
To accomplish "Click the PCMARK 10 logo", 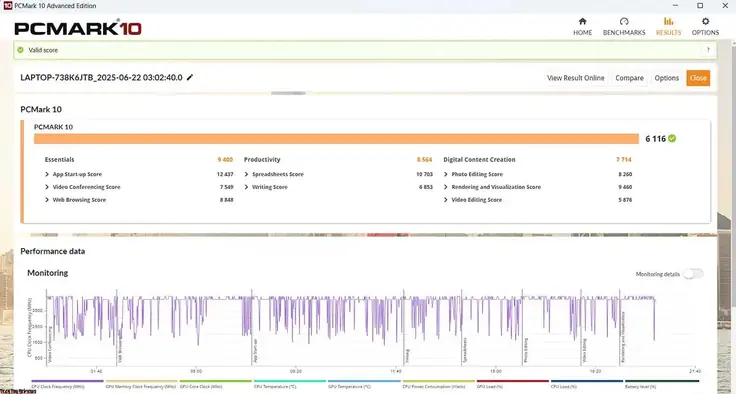I will point(78,28).
